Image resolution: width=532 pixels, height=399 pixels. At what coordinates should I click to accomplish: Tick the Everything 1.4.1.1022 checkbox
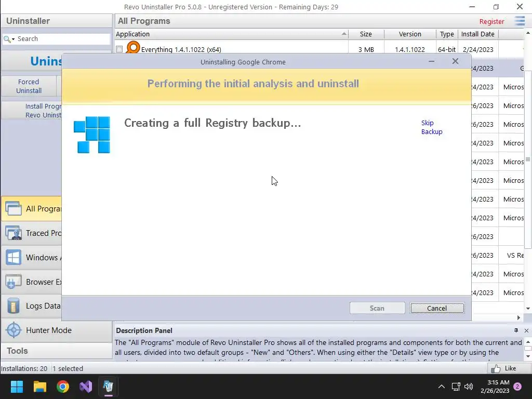click(x=119, y=49)
